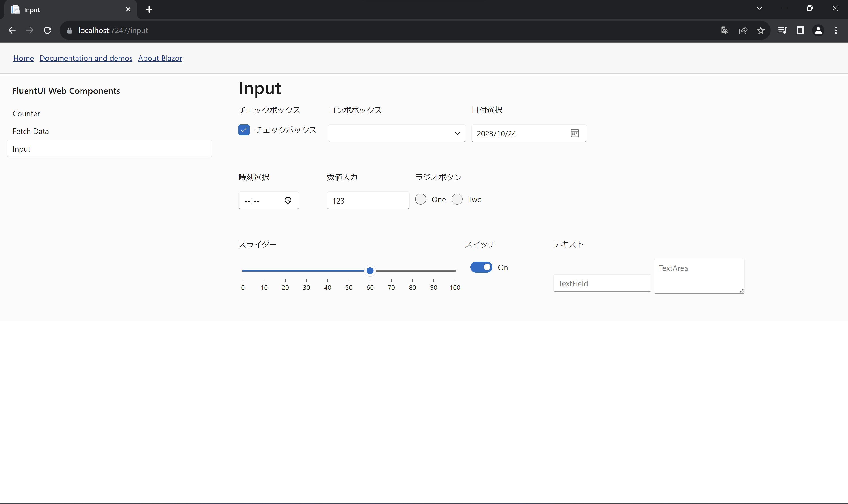This screenshot has width=848, height=504.
Task: Click slider tick label 0
Action: point(242,288)
